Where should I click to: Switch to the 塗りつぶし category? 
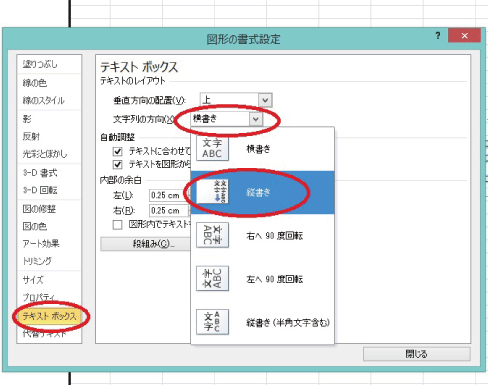(x=40, y=64)
